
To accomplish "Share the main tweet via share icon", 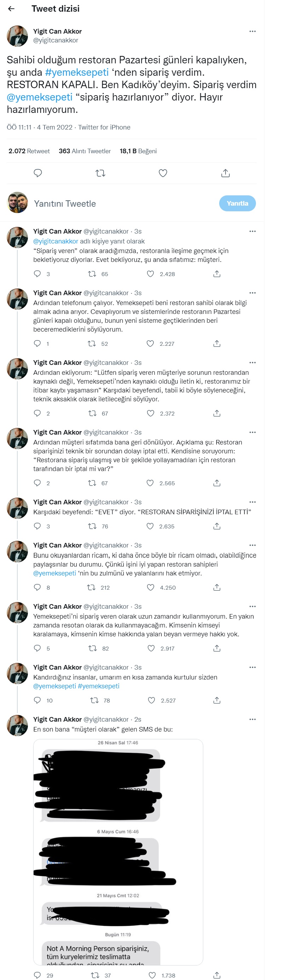I will pyautogui.click(x=225, y=173).
